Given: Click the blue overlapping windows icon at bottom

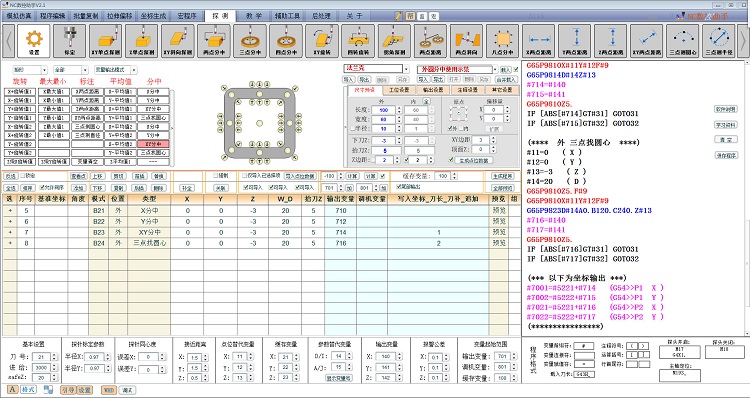Looking at the screenshot, I should click(48, 389).
